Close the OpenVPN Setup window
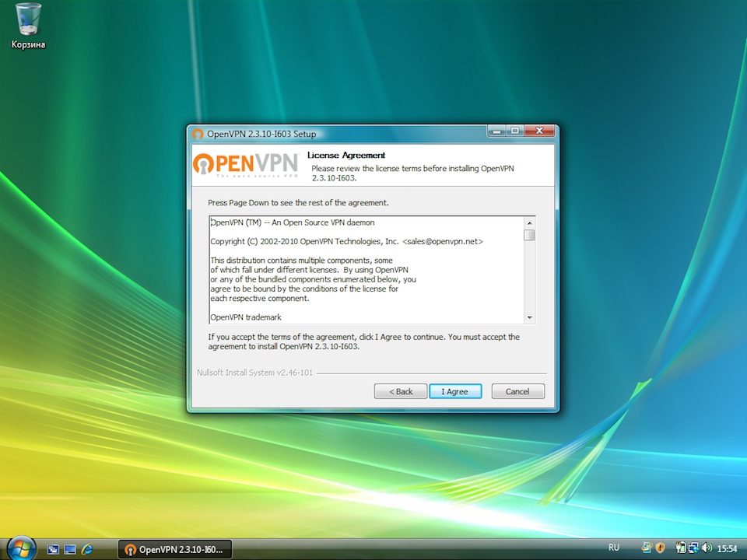Viewport: 747px width, 560px height. click(x=539, y=131)
